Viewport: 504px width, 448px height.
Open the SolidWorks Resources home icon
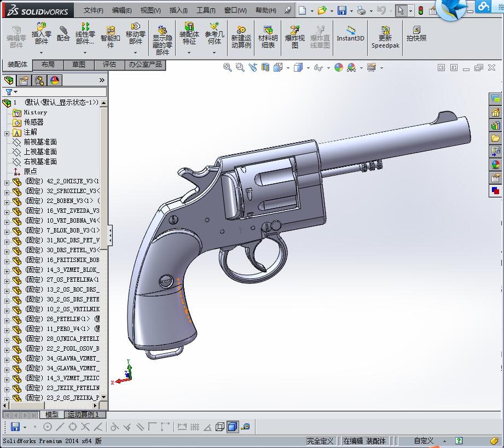[495, 112]
